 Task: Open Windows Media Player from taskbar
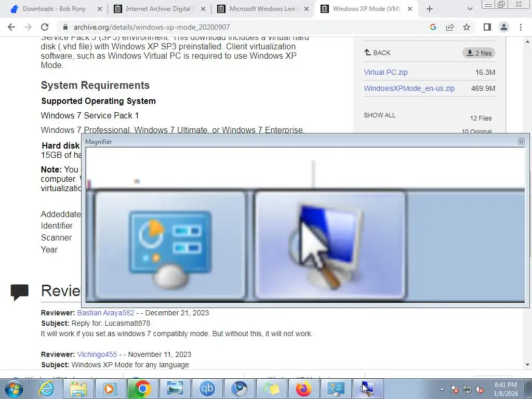pos(110,389)
